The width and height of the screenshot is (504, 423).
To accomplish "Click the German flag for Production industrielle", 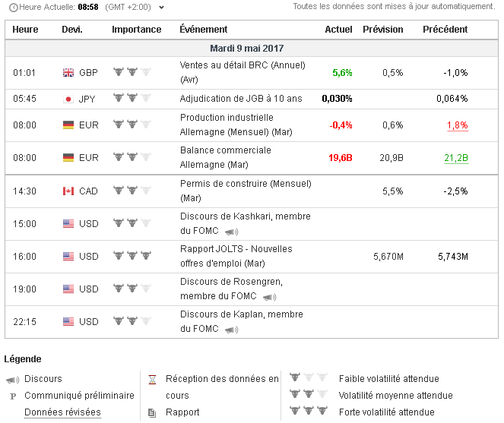I will coord(68,125).
